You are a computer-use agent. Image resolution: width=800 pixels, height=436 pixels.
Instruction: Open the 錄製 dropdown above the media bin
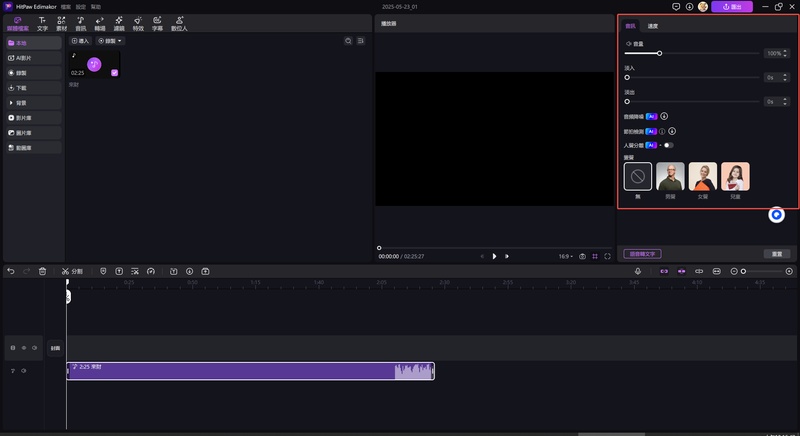[110, 41]
